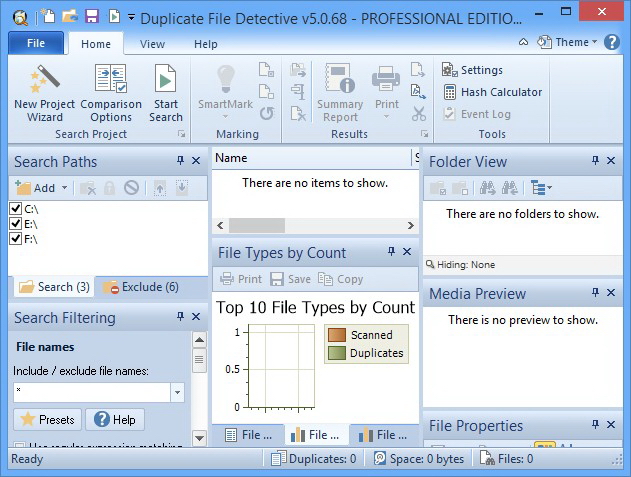Expand the Add path dropdown arrow

[65, 188]
